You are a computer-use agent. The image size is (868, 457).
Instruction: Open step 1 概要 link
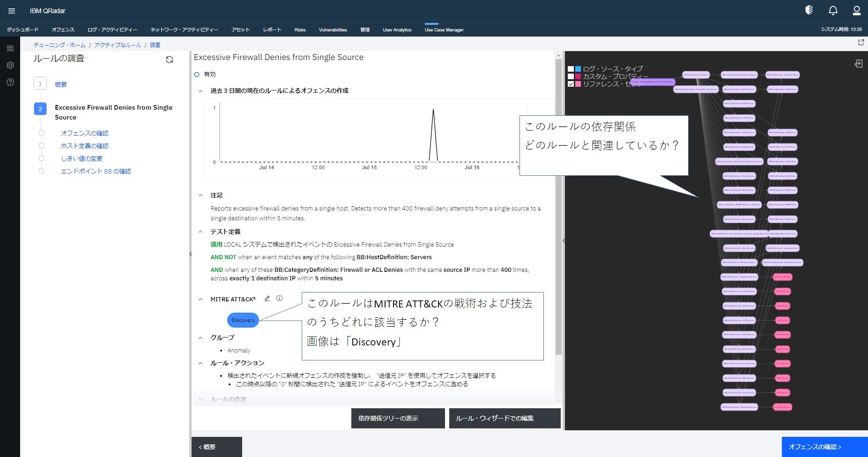point(61,84)
